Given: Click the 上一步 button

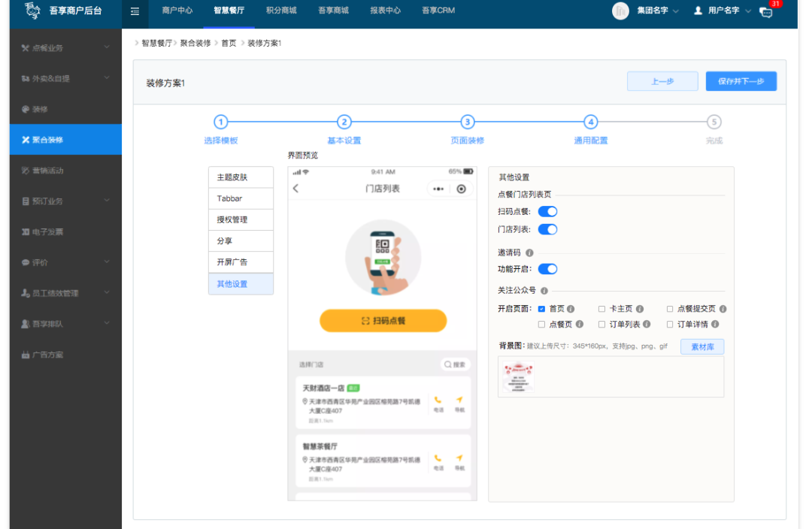Looking at the screenshot, I should [662, 81].
